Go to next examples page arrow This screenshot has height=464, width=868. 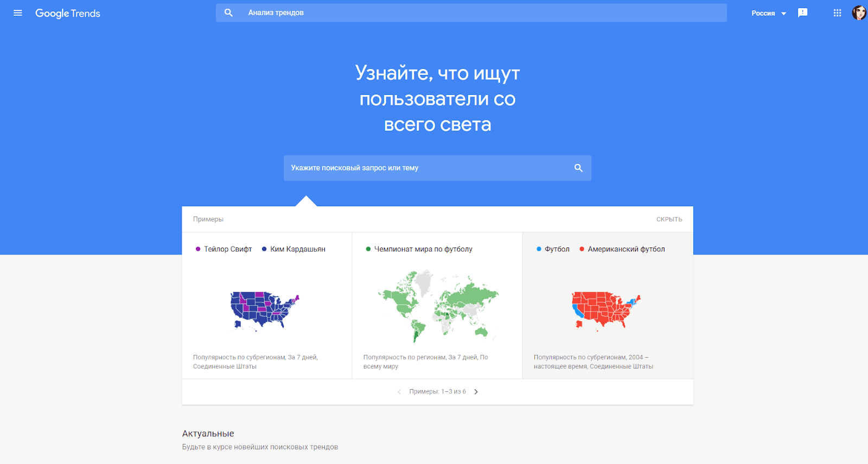click(x=476, y=392)
